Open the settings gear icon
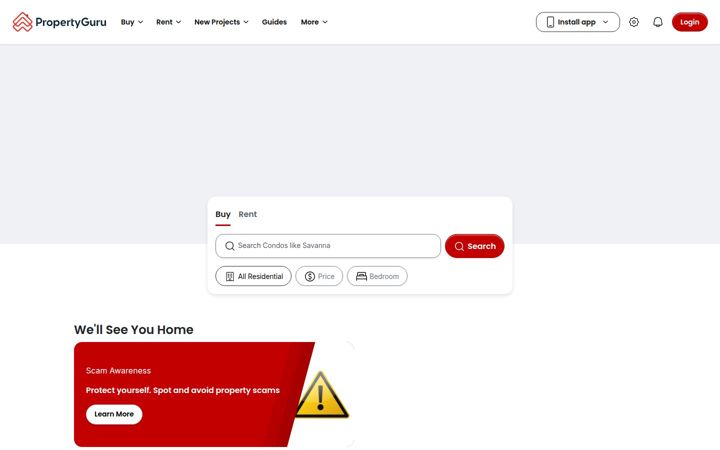 click(634, 22)
